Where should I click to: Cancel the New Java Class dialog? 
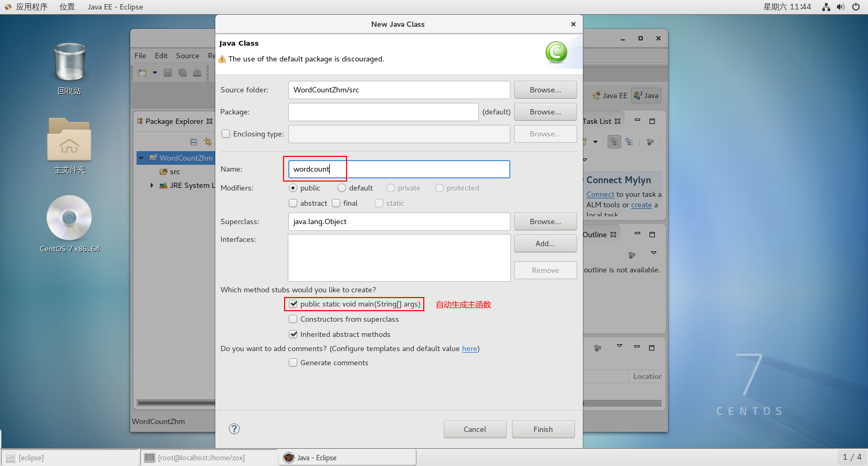click(475, 429)
